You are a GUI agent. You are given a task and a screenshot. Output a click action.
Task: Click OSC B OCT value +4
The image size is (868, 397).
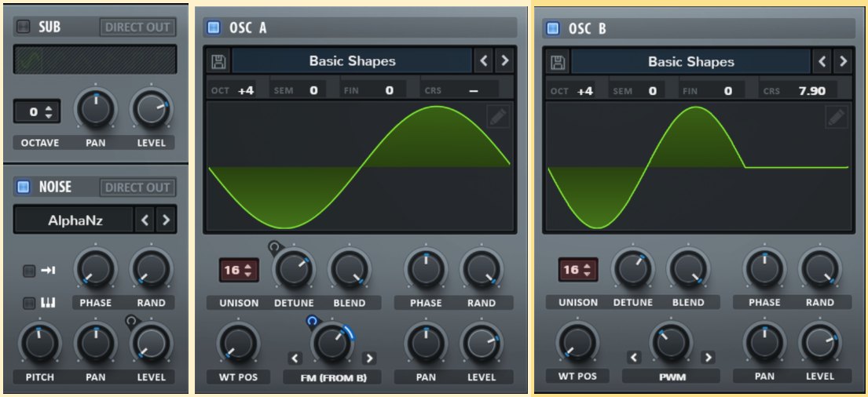(x=585, y=91)
